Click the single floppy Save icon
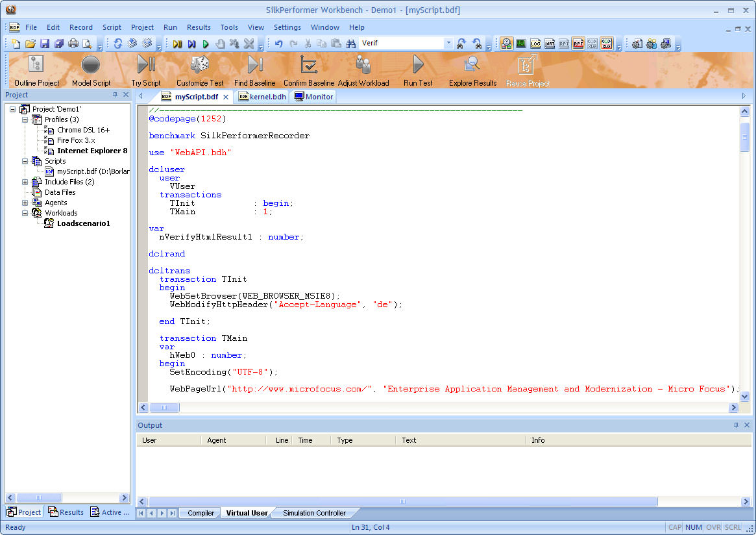The width and height of the screenshot is (756, 535). [45, 44]
